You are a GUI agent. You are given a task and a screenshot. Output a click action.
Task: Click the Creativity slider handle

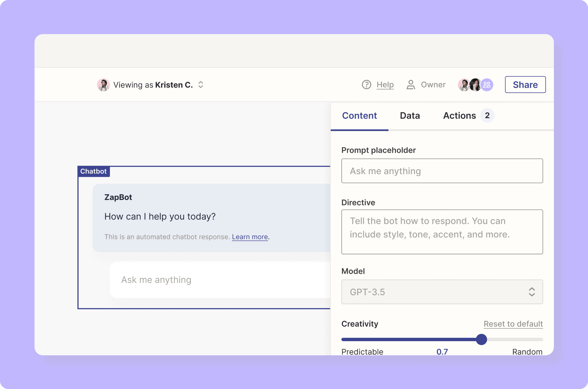pyautogui.click(x=481, y=339)
